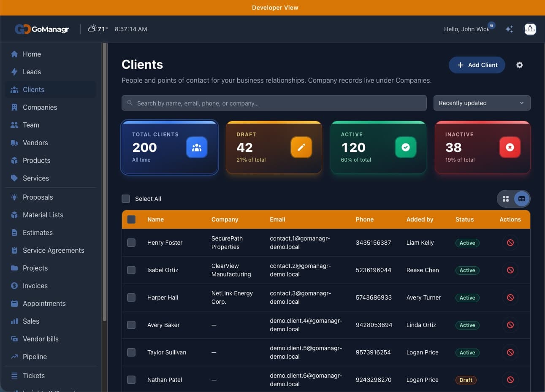The image size is (545, 392).
Task: Select the table list view icon
Action: [522, 199]
